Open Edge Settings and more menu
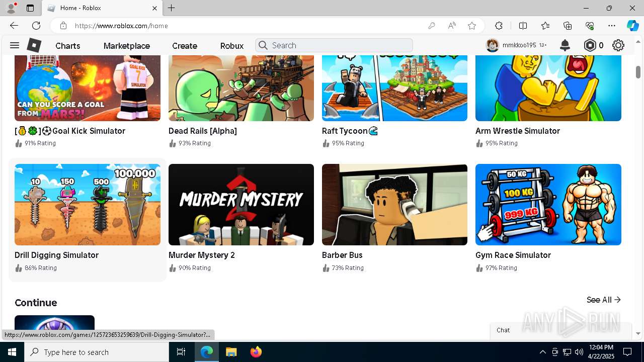 click(612, 26)
